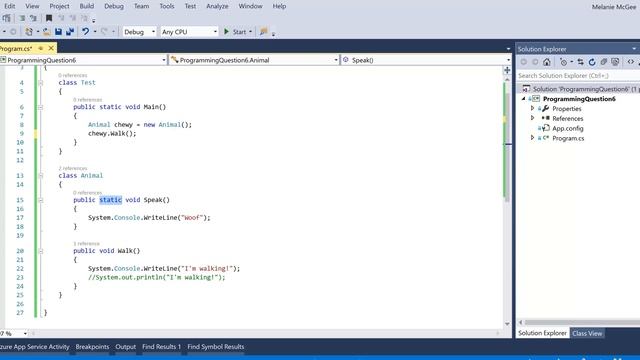Open the Find Symbol Results tab
640x360 pixels.
(216, 347)
